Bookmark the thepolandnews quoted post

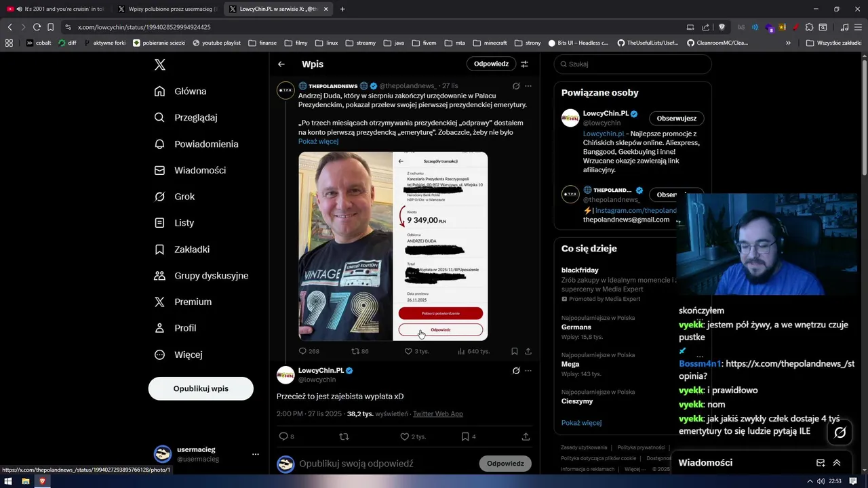(515, 351)
